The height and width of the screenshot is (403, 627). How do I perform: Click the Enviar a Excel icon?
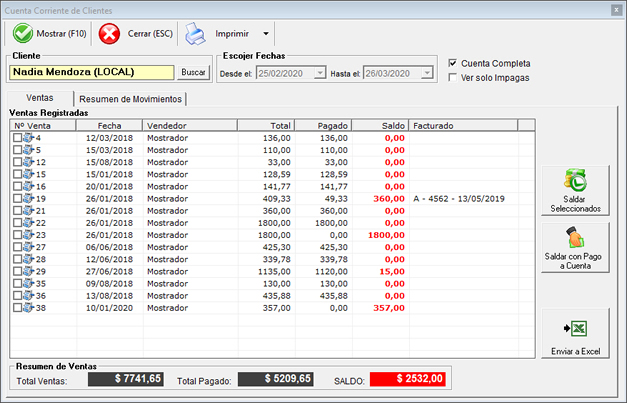(575, 329)
